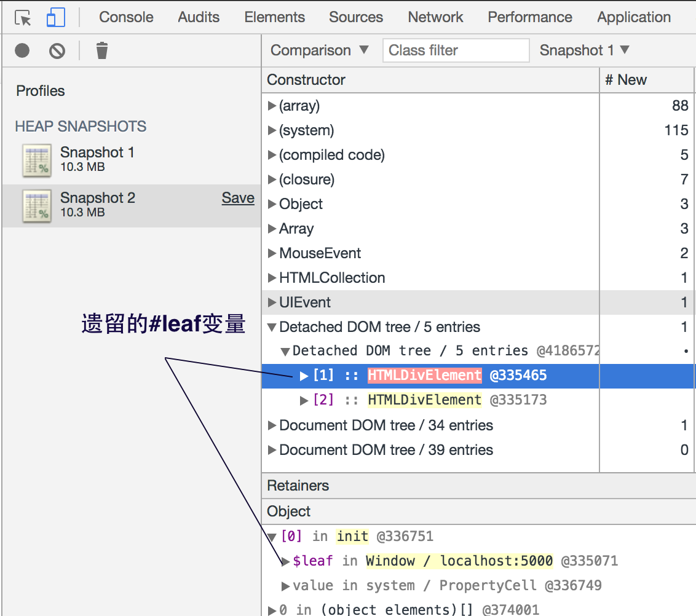Switch to the Application tab
This screenshot has width=696, height=616.
pyautogui.click(x=634, y=17)
